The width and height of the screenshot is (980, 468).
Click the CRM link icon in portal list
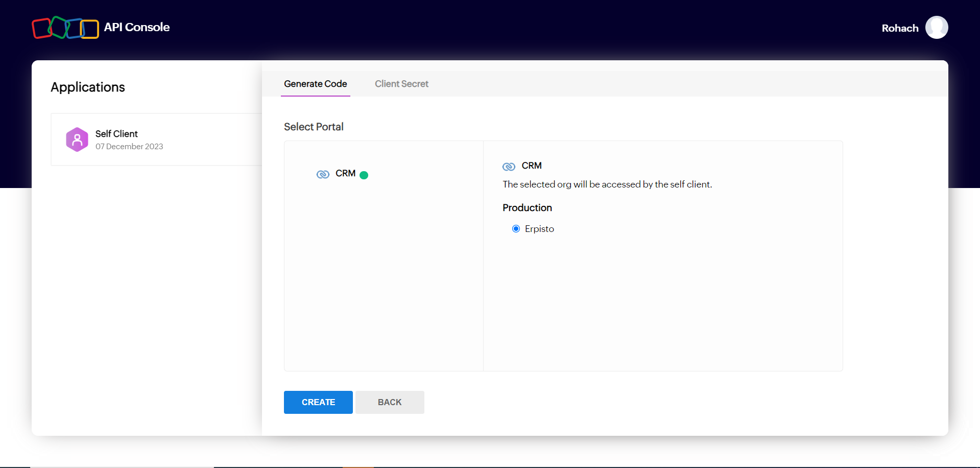[323, 174]
